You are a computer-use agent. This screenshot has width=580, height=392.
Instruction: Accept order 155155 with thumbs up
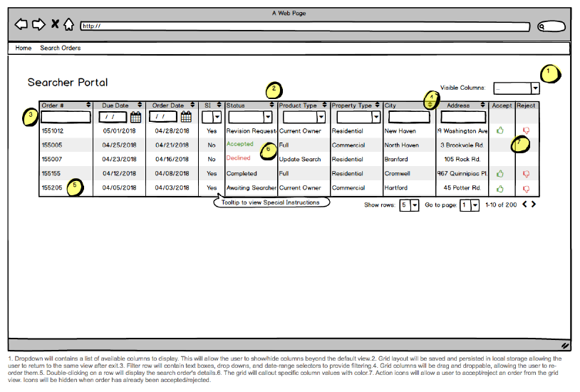coord(500,173)
